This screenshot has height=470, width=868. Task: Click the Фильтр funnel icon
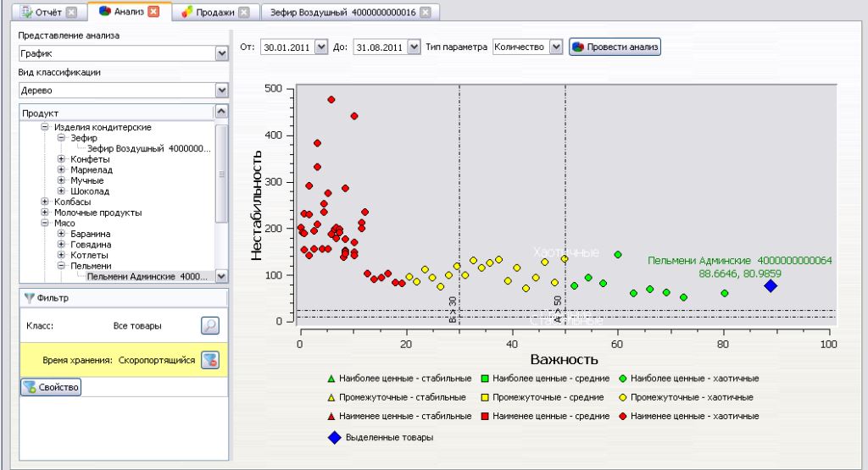pos(30,298)
